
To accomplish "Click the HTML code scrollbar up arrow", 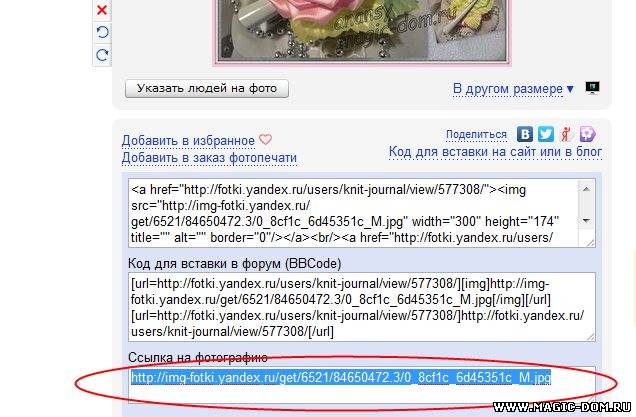I will (586, 189).
